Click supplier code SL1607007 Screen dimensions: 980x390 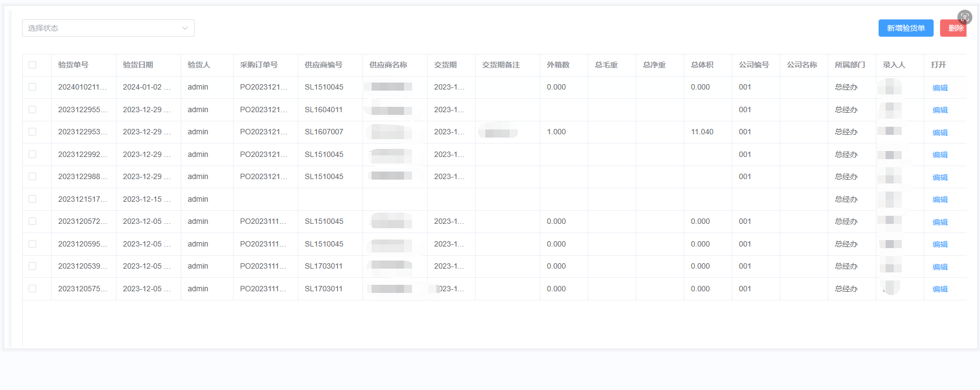[324, 132]
